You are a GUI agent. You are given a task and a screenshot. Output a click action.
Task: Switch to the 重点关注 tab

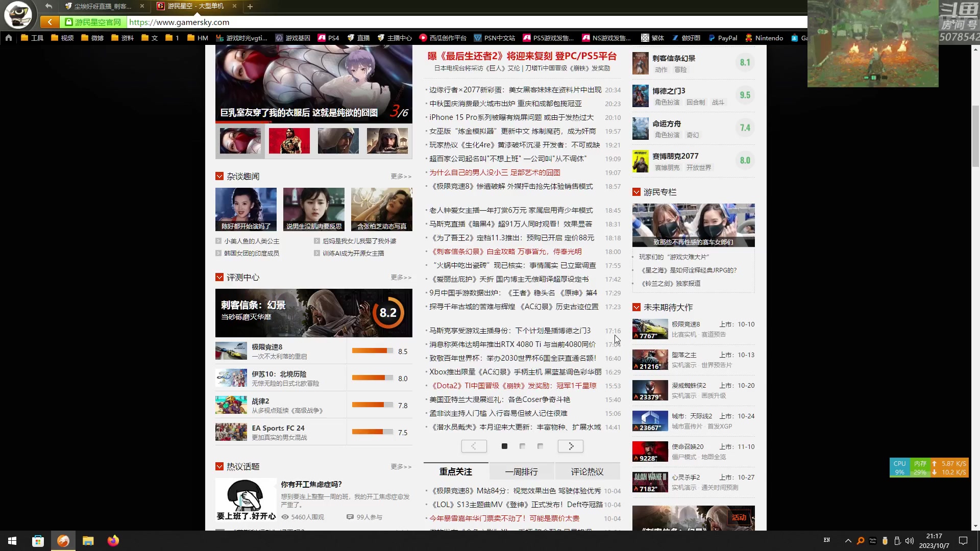(x=456, y=472)
